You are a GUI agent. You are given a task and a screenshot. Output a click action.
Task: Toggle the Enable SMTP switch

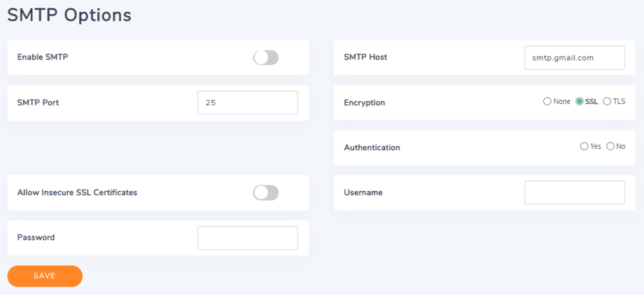coord(266,57)
